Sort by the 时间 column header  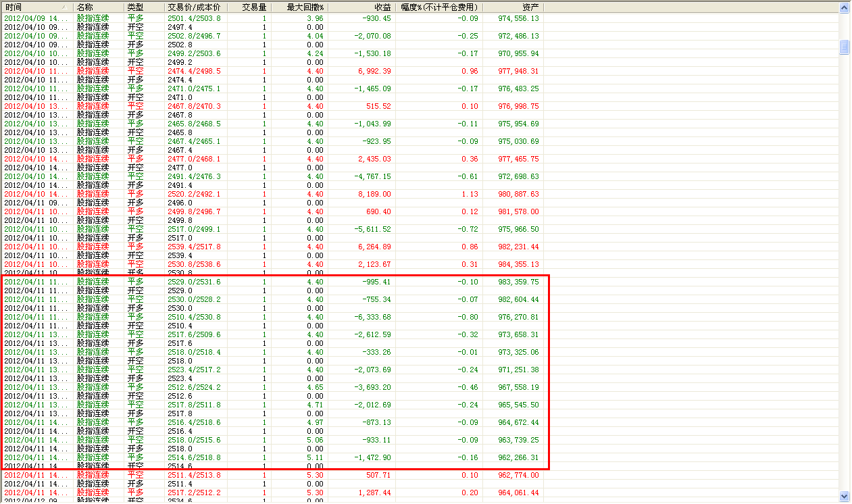point(27,7)
